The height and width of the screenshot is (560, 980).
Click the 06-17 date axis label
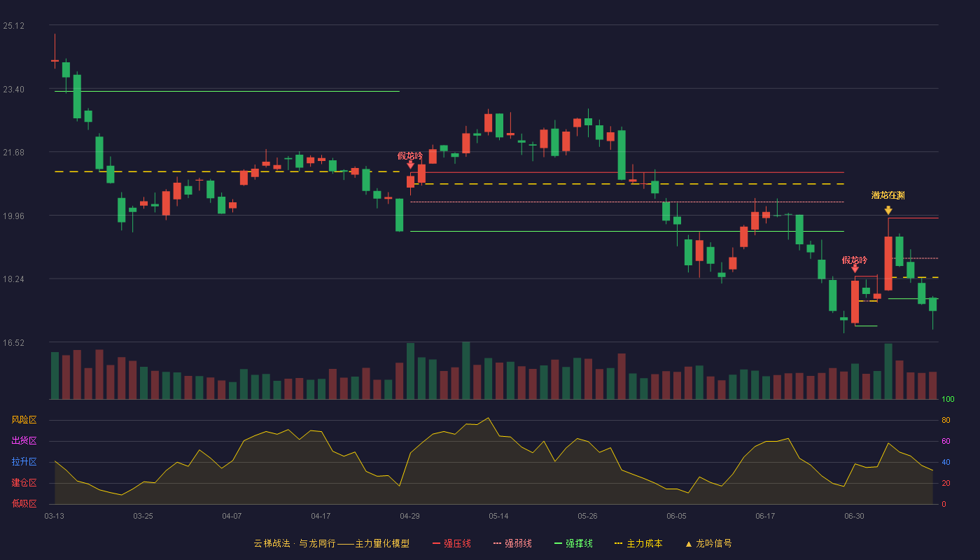tap(765, 516)
